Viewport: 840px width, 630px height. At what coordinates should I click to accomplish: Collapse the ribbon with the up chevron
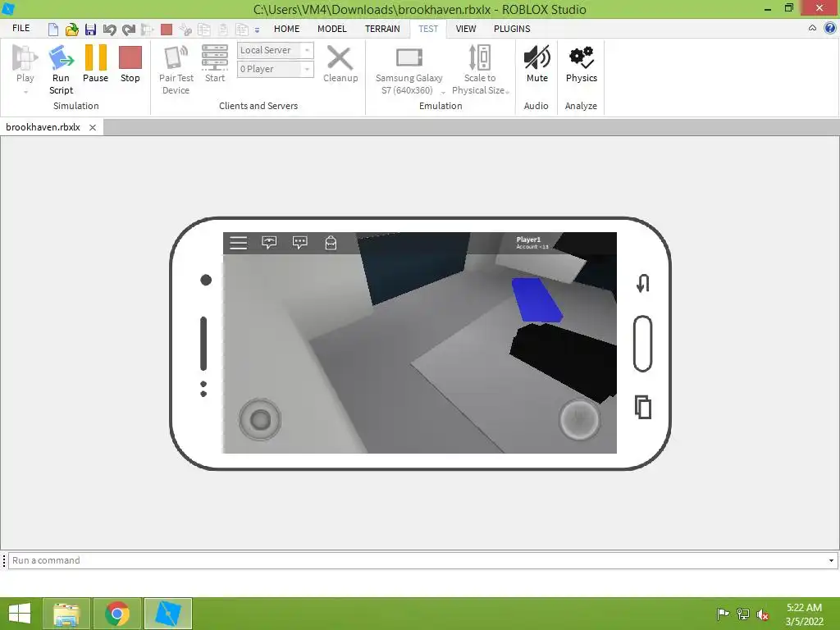click(812, 29)
